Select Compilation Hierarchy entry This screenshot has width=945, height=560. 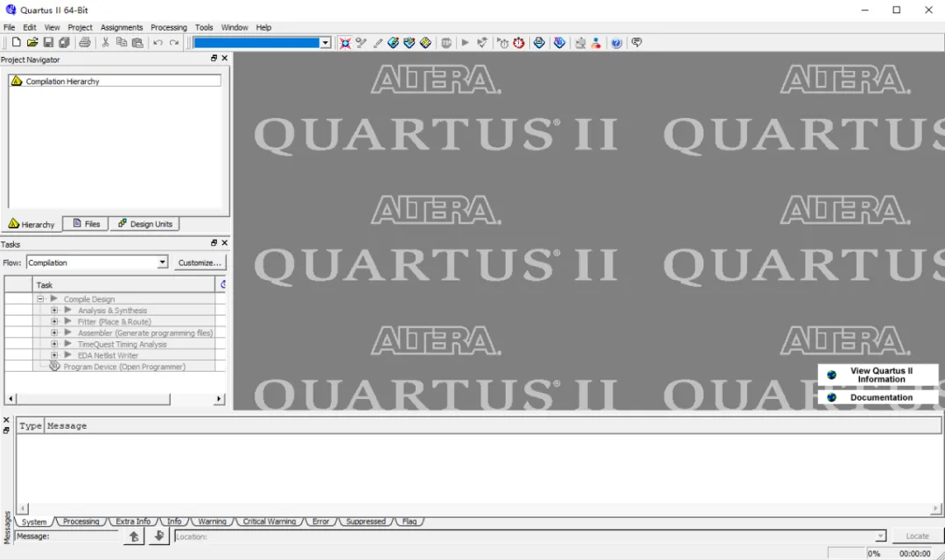pos(115,80)
